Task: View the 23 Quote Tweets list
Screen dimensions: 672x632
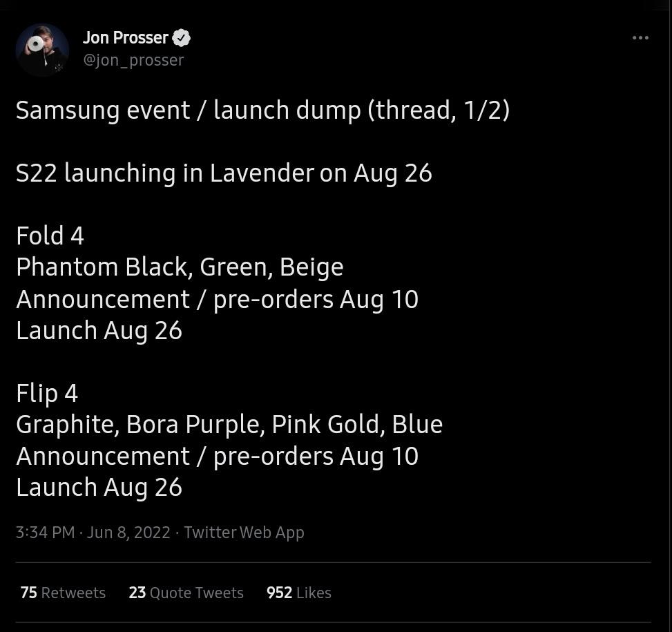Action: (186, 593)
